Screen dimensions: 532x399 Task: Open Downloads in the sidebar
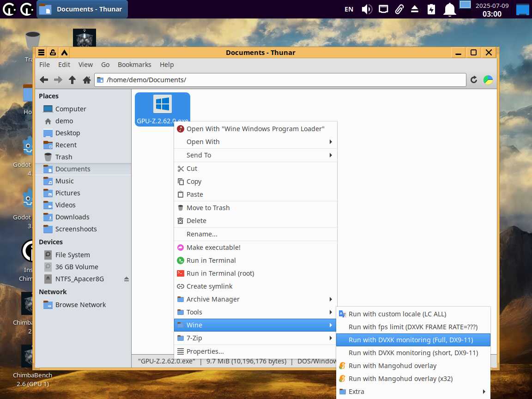point(83,217)
